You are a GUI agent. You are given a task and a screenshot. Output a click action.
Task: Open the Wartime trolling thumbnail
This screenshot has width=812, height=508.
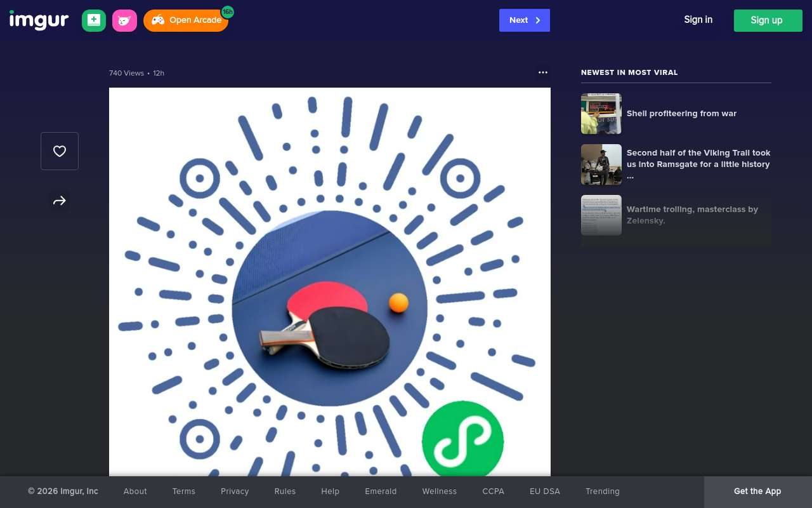pos(601,215)
